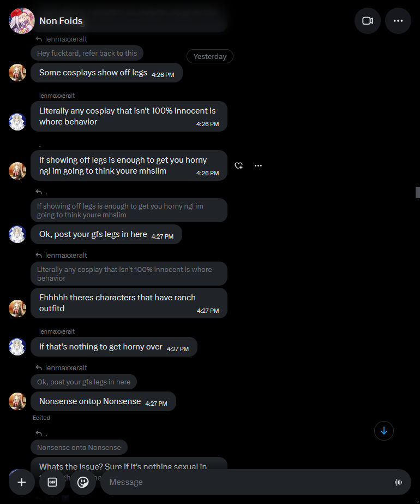
Task: Add a heart reaction to the mhslim message
Action: pos(238,165)
